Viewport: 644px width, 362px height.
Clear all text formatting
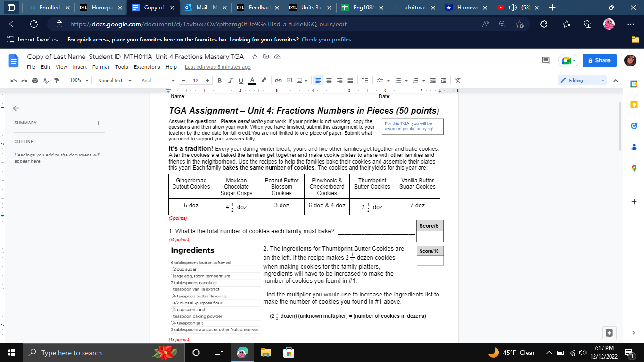(x=457, y=80)
